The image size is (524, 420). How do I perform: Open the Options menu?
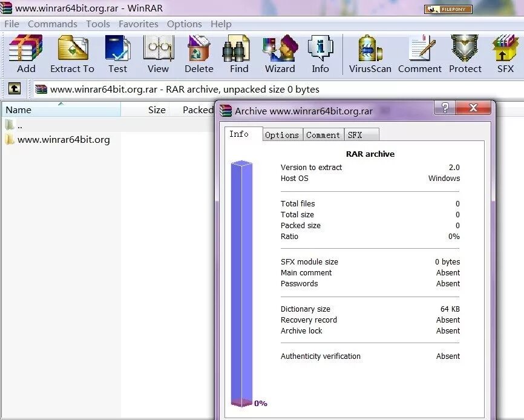pyautogui.click(x=185, y=24)
